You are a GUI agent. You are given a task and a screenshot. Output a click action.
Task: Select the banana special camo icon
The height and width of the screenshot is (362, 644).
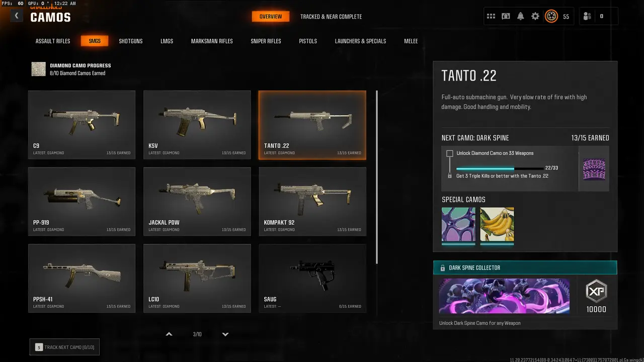click(x=497, y=224)
